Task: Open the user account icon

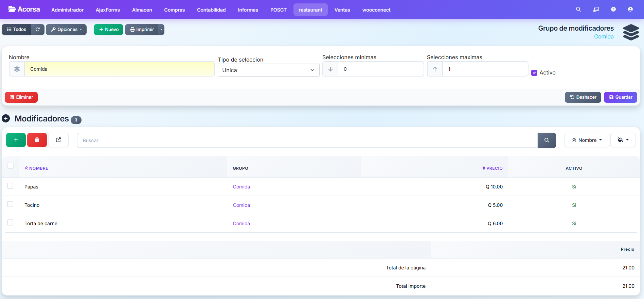Action: click(630, 10)
